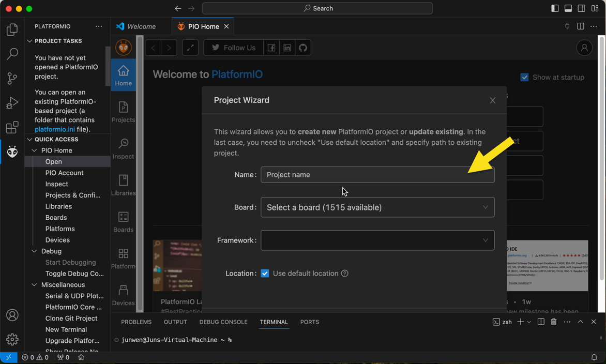This screenshot has width=606, height=364.
Task: Split the terminal pane
Action: pyautogui.click(x=541, y=322)
